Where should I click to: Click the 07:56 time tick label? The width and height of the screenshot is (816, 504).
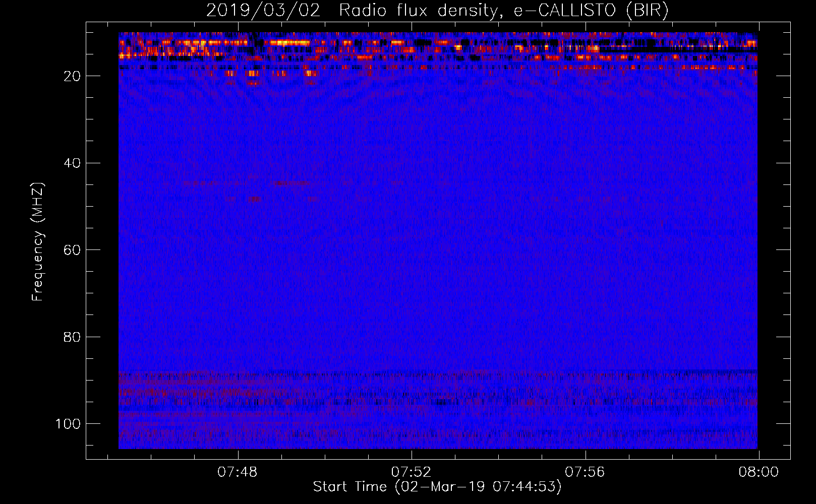coord(585,472)
